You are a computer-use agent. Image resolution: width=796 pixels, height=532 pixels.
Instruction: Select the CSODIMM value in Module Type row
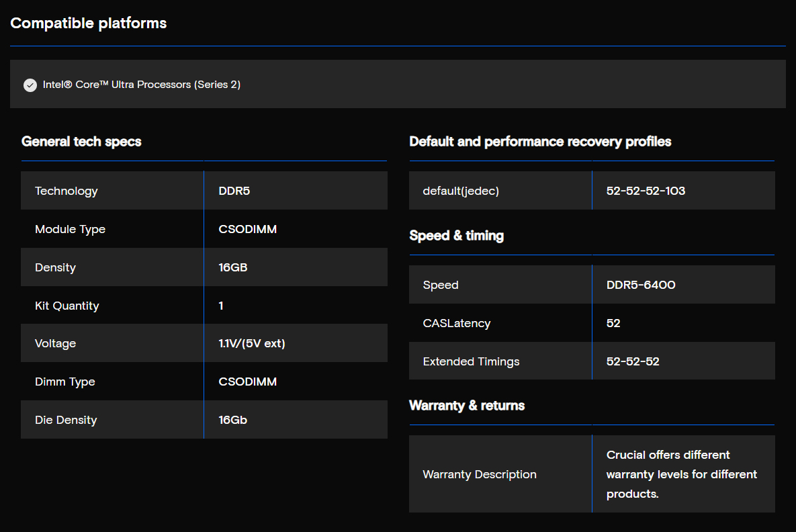[247, 229]
